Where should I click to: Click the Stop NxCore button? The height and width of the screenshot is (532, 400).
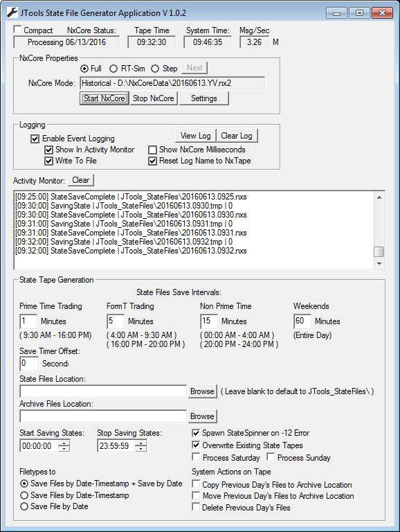pos(154,98)
